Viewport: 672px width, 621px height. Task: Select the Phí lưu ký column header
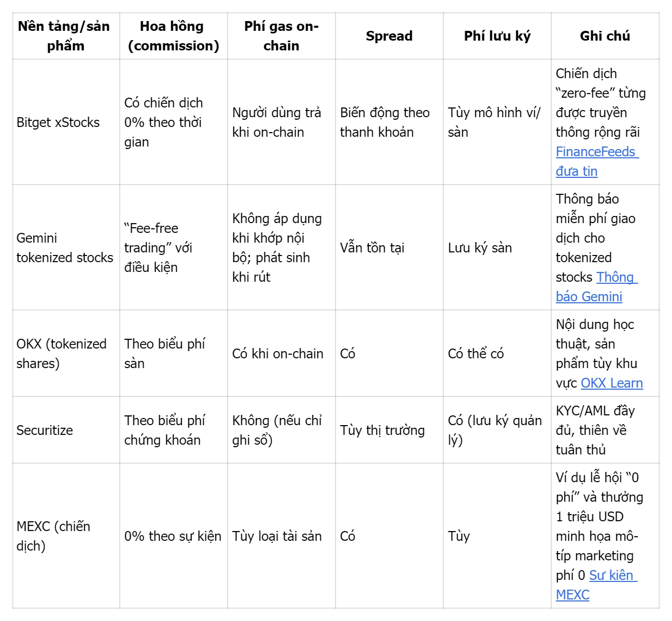pos(497,36)
